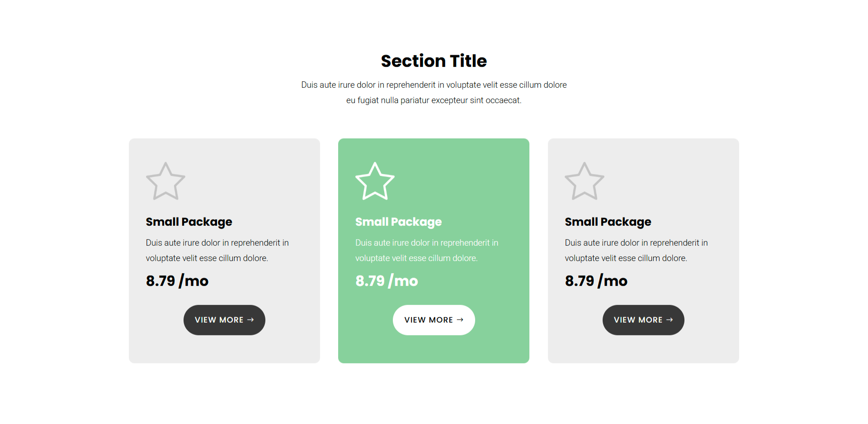The width and height of the screenshot is (868, 424).
Task: Click the subtitle paragraph below Section Title
Action: pyautogui.click(x=434, y=92)
